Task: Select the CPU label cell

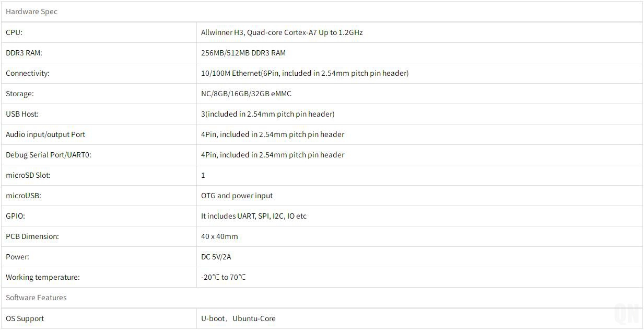Action: [x=14, y=32]
